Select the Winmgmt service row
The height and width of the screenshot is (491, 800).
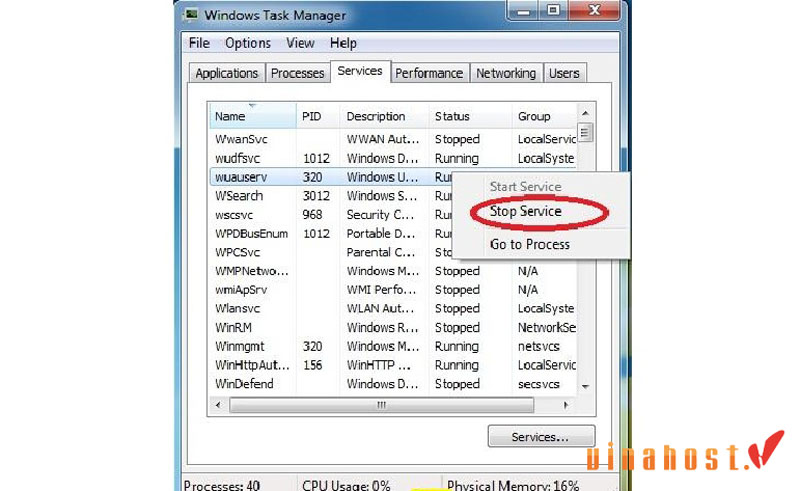click(x=393, y=347)
